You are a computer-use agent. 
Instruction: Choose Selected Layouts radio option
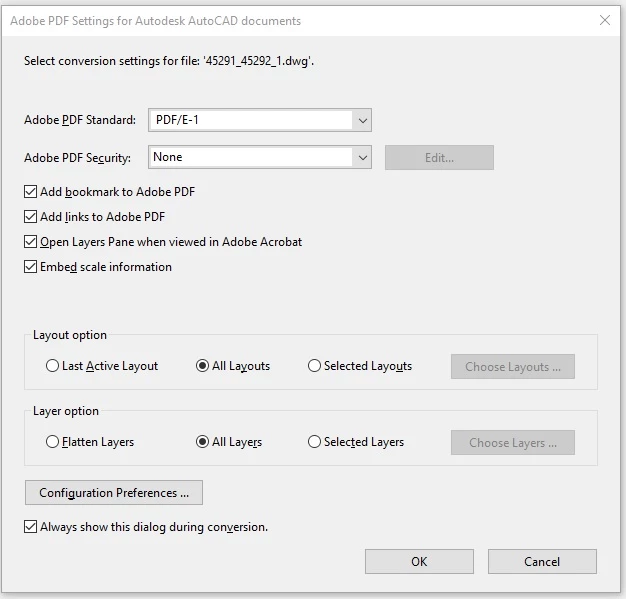[x=314, y=366]
